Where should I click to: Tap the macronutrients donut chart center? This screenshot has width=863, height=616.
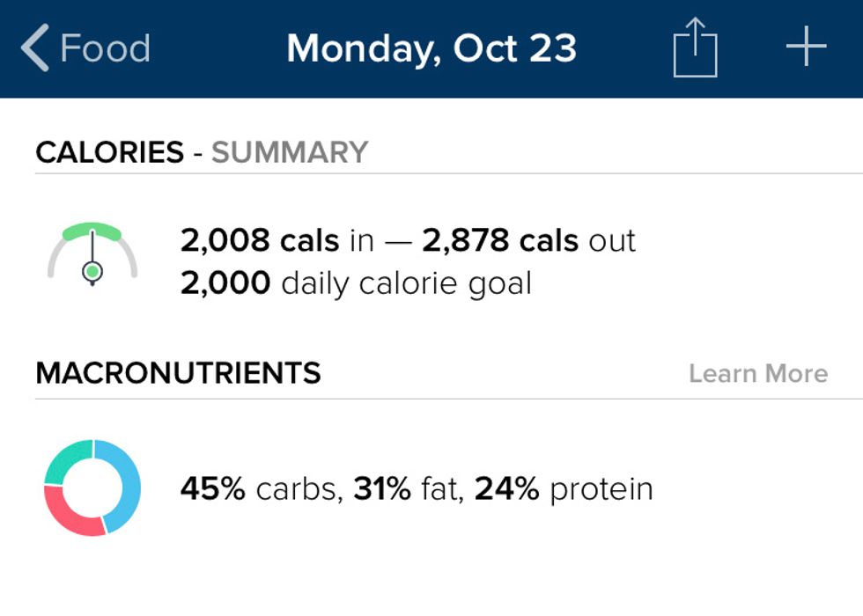click(92, 488)
